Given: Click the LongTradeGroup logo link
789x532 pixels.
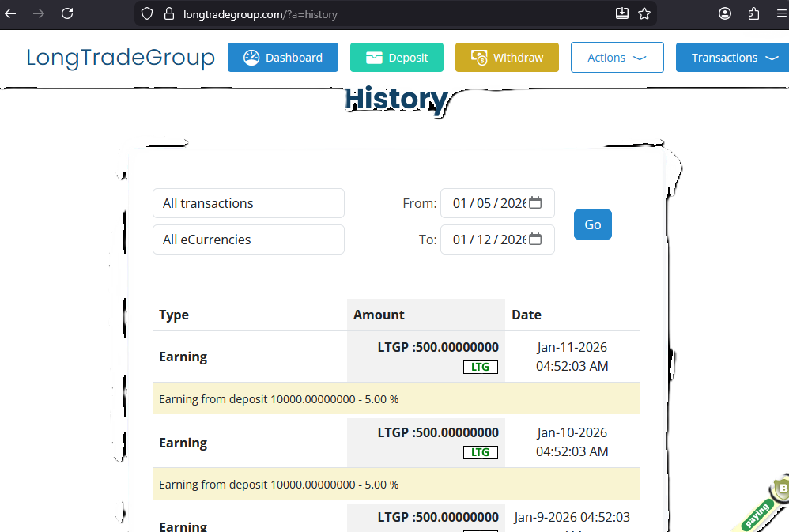Looking at the screenshot, I should pos(120,58).
